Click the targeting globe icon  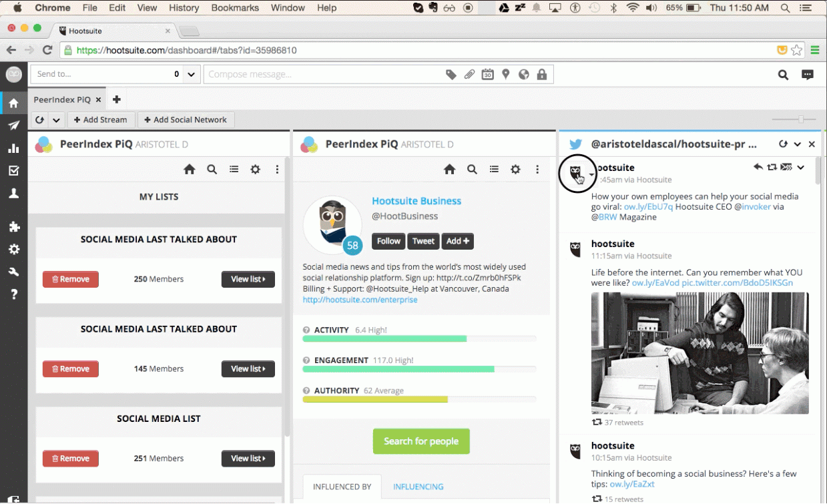[x=524, y=74]
